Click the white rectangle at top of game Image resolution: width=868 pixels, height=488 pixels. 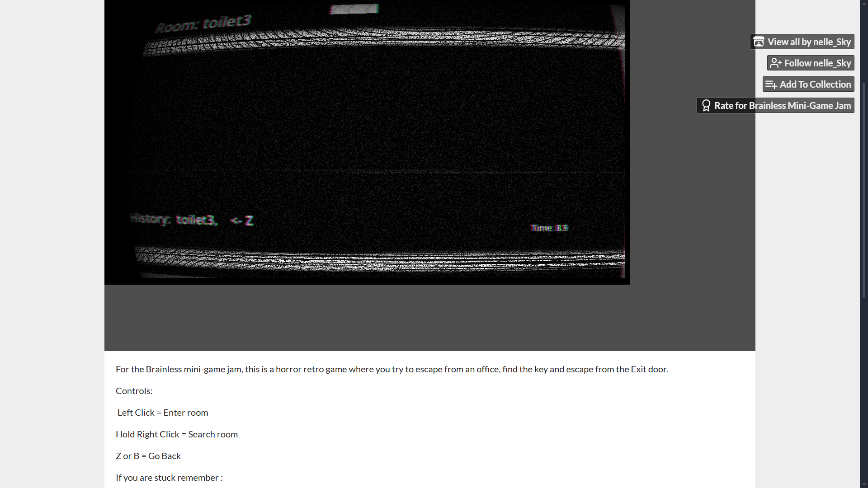pyautogui.click(x=354, y=9)
